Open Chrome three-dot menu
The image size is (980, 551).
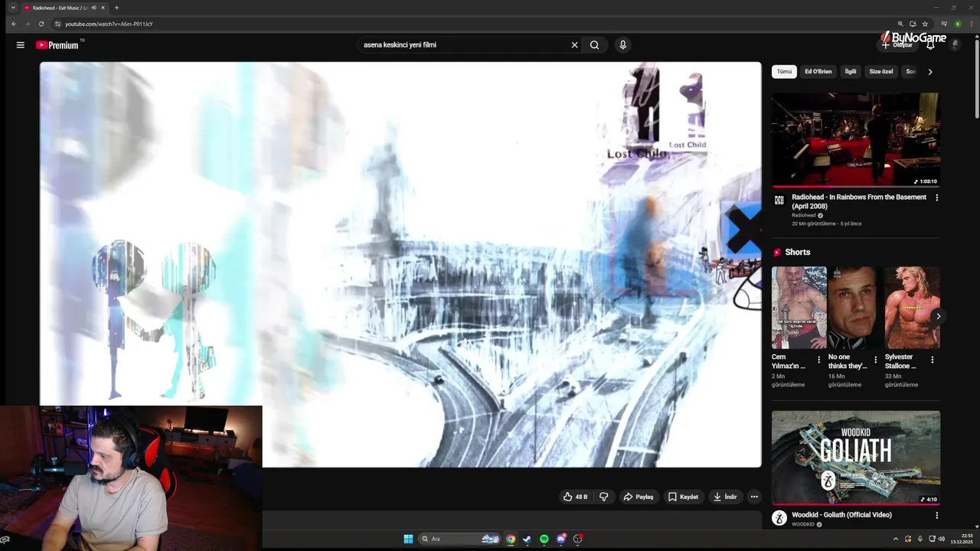pos(970,24)
